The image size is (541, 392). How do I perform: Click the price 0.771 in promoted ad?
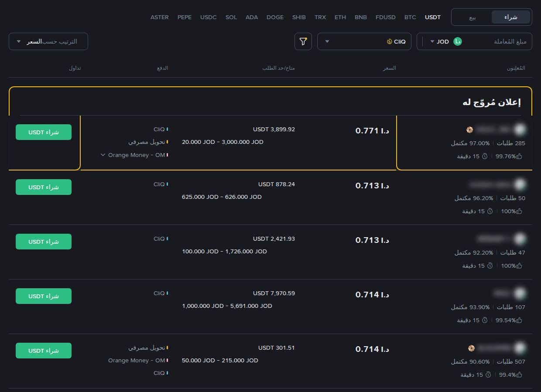click(x=372, y=130)
